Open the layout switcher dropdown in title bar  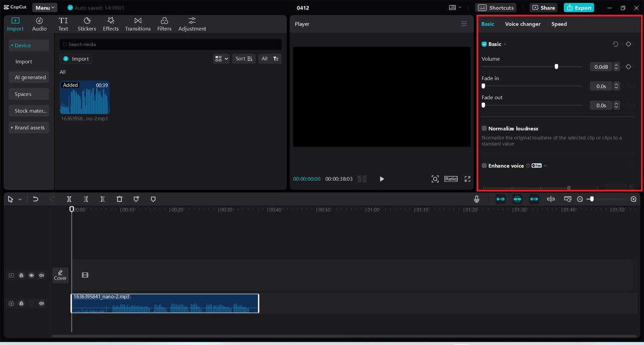click(x=455, y=8)
